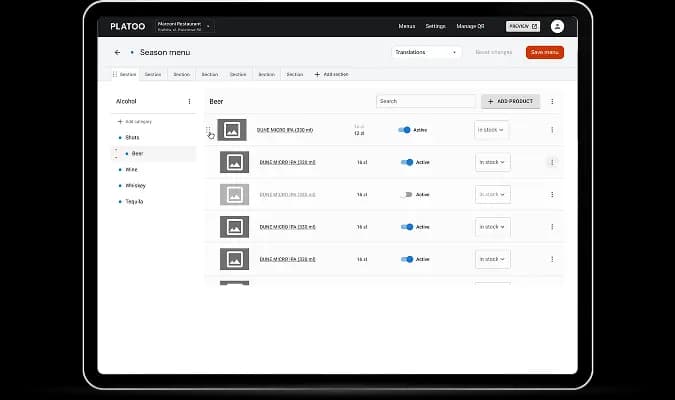This screenshot has width=675, height=400.
Task: Open the Beer header three-dot menu
Action: (552, 101)
